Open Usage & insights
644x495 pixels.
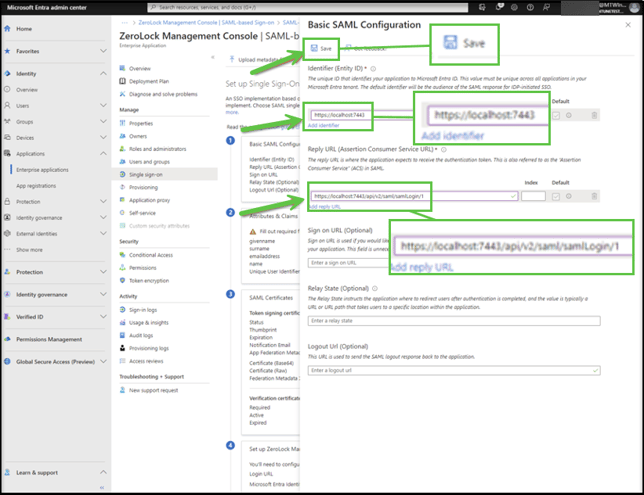pos(149,322)
